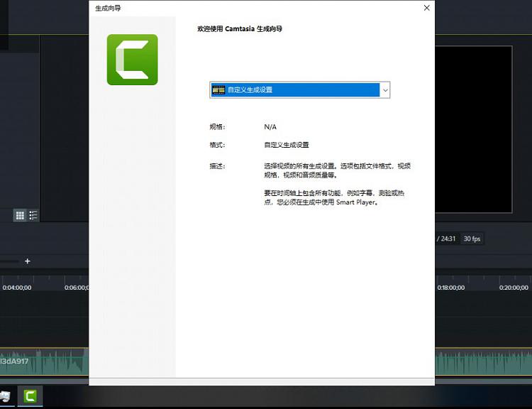Image resolution: width=532 pixels, height=409 pixels.
Task: Close the production wizard dialog
Action: 426,8
